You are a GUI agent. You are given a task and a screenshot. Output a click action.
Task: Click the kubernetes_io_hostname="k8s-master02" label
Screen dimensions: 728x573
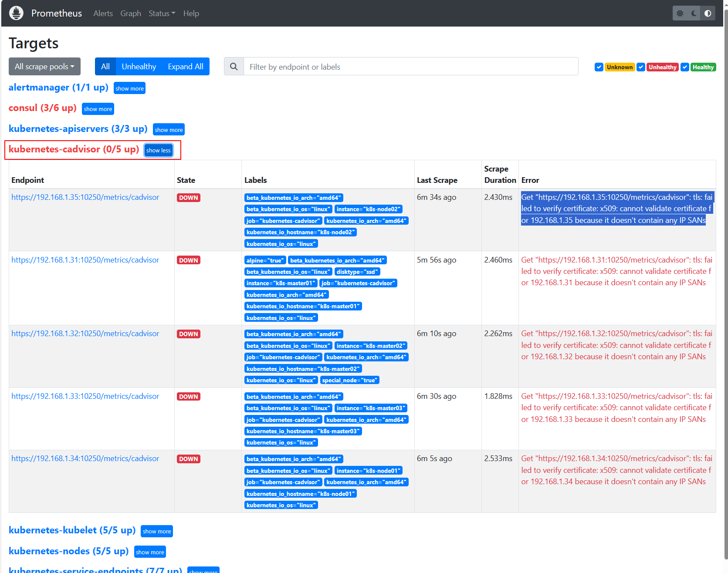pos(303,369)
